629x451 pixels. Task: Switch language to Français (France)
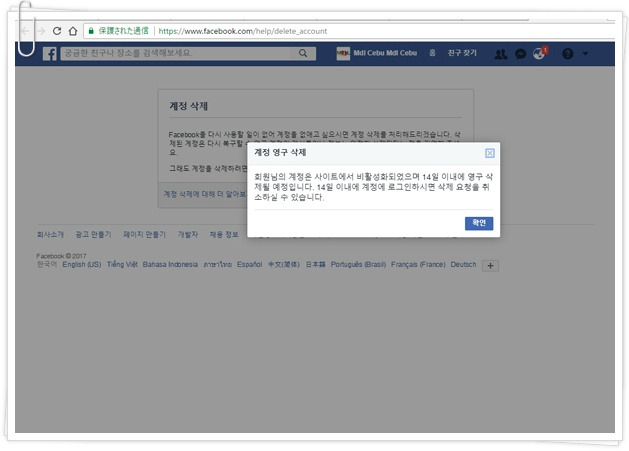click(418, 264)
